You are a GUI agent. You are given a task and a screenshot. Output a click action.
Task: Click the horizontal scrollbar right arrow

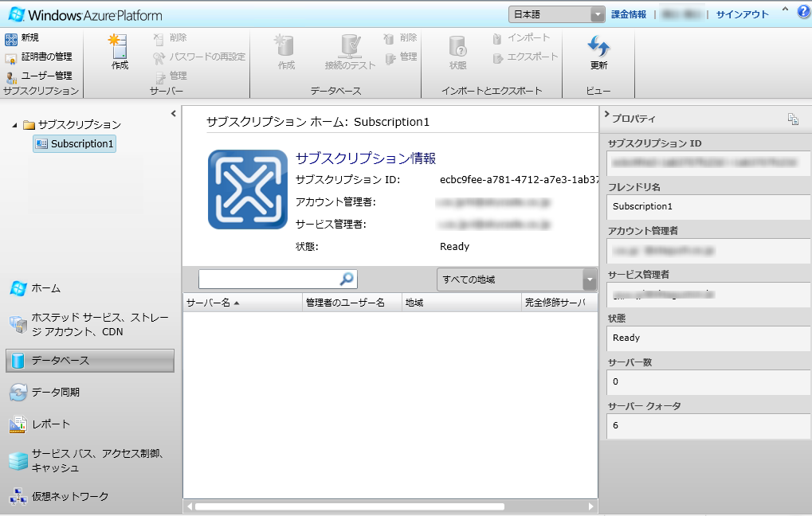591,506
